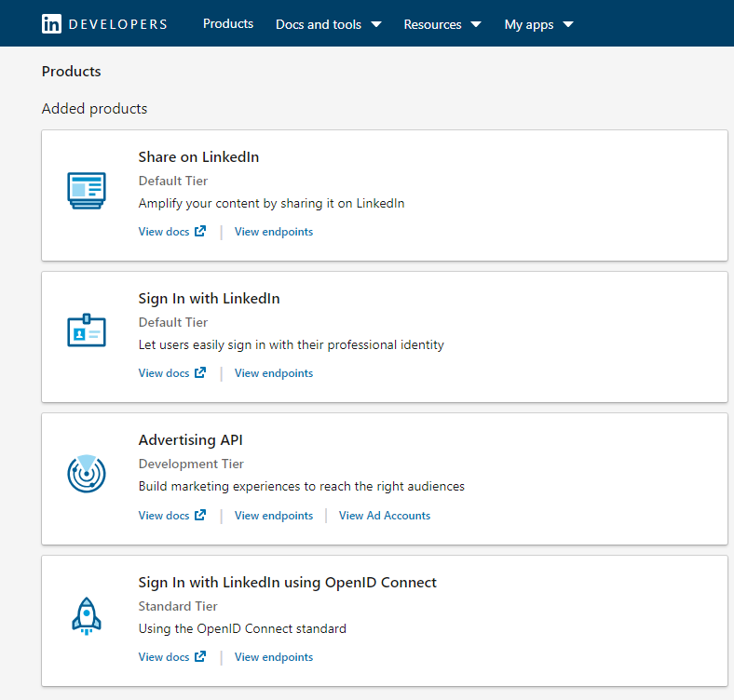Click the Sign In with LinkedIn title

pos(209,299)
